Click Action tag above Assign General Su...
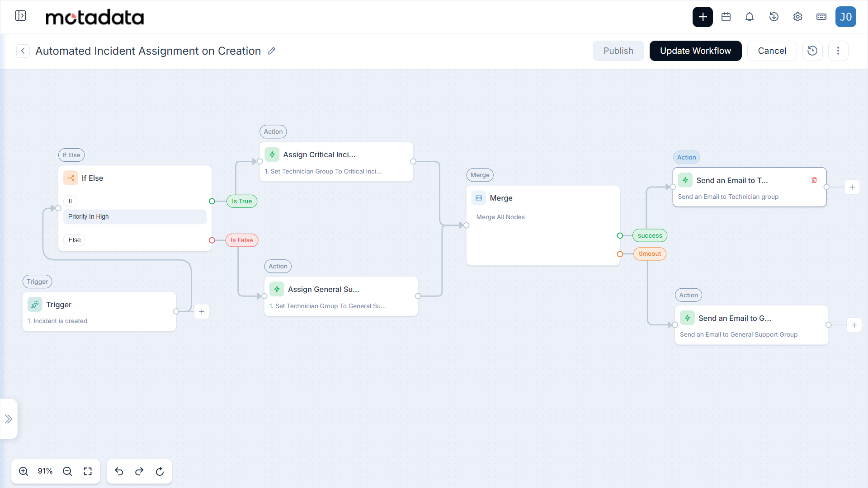The image size is (868, 488). [278, 266]
